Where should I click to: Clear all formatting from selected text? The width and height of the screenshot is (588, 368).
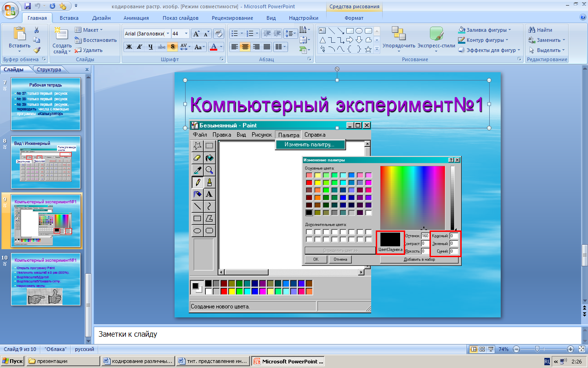point(219,34)
